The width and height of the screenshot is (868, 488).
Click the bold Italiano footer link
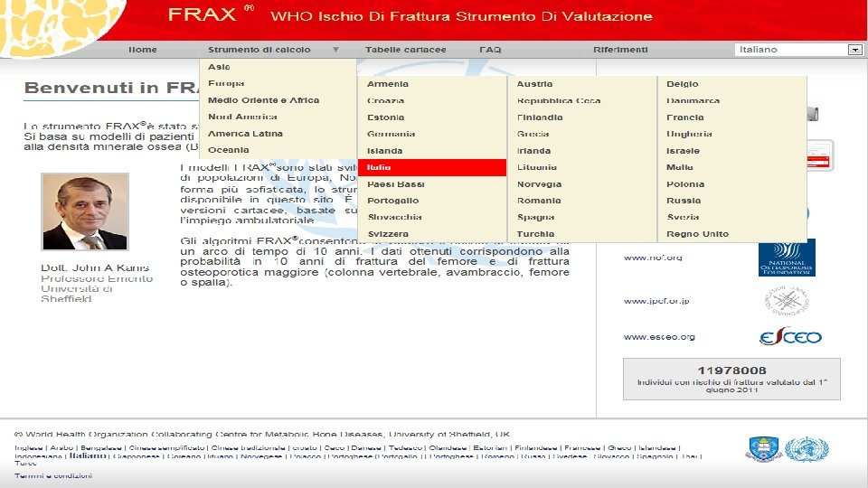tap(88, 455)
